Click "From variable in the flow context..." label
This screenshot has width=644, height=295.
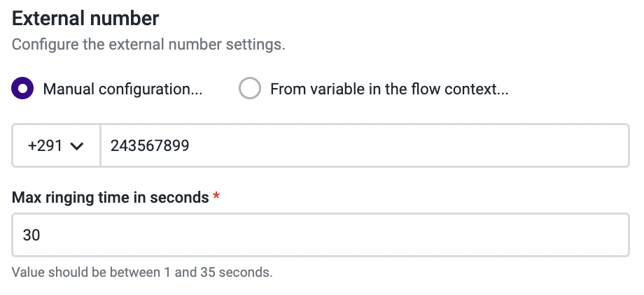pos(388,89)
